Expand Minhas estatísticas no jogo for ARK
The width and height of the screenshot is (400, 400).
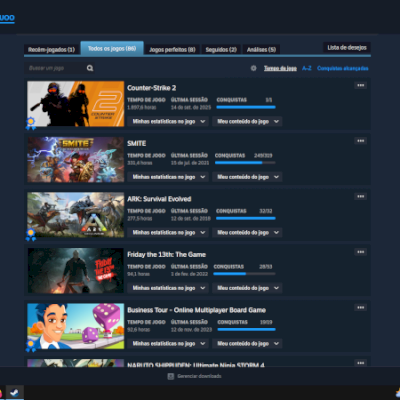click(168, 232)
